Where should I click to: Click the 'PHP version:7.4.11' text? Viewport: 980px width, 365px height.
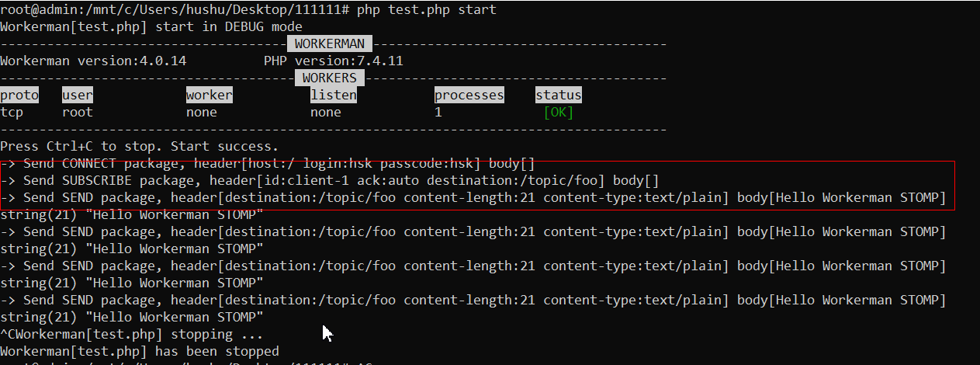pos(334,61)
